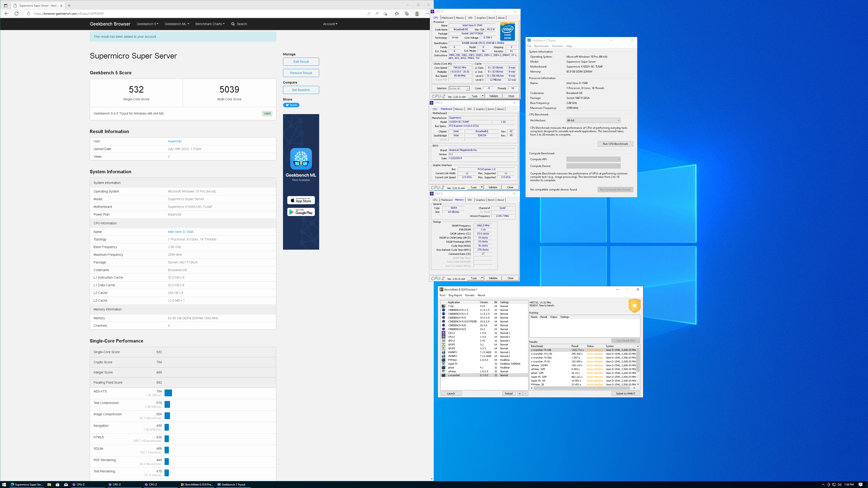
Task: Click the browser Refresh icon
Action: point(17,14)
